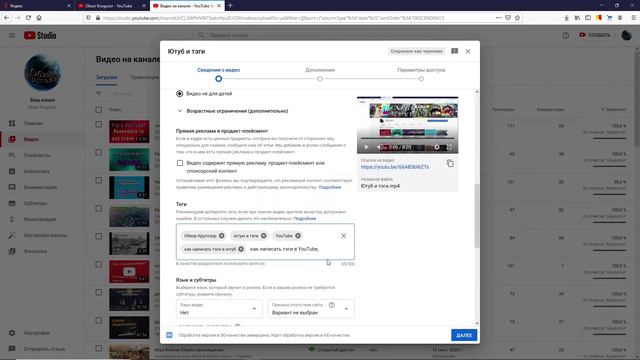
Task: Open a new browser tab with plus icon
Action: 230,6
